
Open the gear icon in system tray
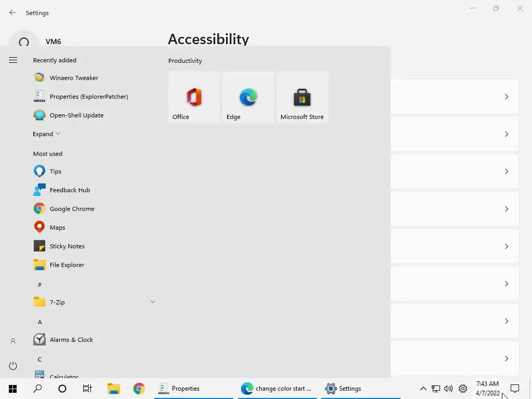point(463,389)
